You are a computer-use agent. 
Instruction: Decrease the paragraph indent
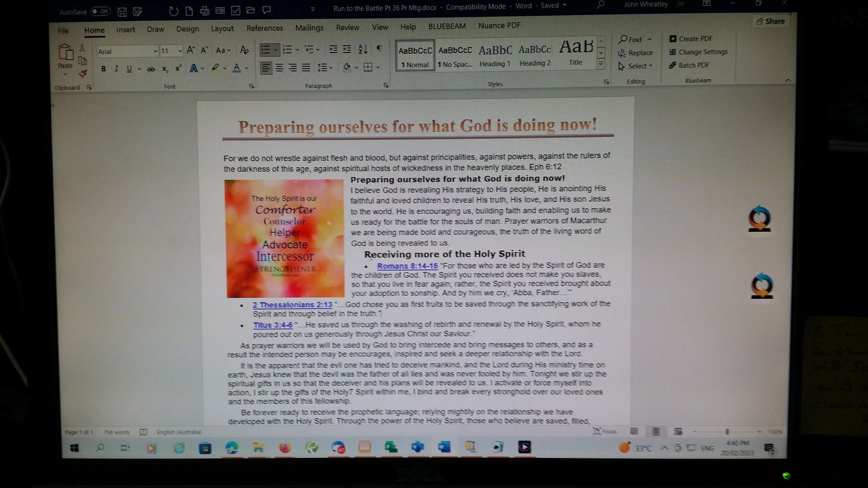(333, 49)
